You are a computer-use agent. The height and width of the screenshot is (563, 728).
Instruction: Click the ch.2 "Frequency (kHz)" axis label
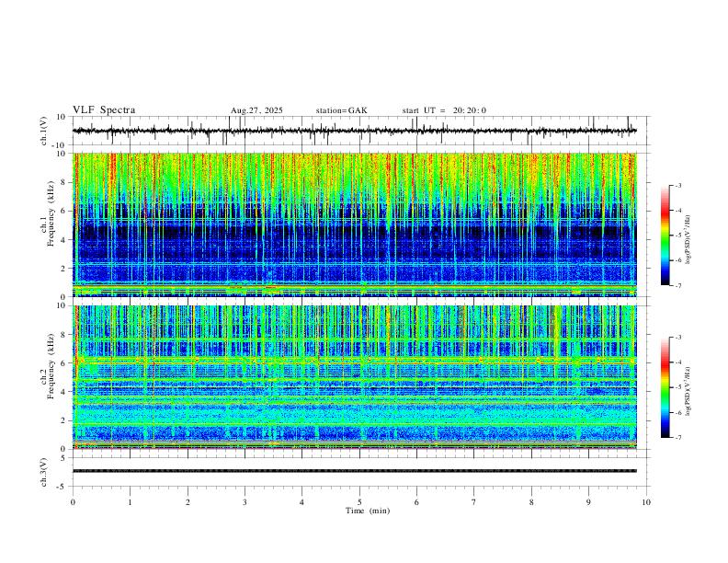(x=51, y=365)
